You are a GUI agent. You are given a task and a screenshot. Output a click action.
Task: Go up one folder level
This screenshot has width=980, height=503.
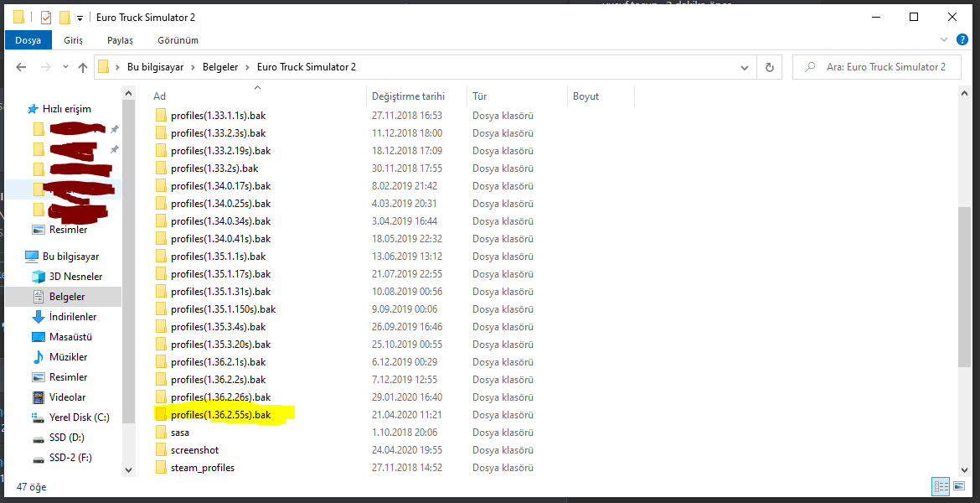[82, 67]
